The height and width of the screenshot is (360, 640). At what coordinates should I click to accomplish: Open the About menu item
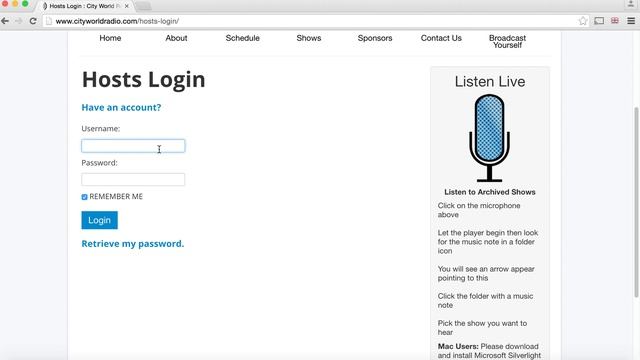(176, 38)
